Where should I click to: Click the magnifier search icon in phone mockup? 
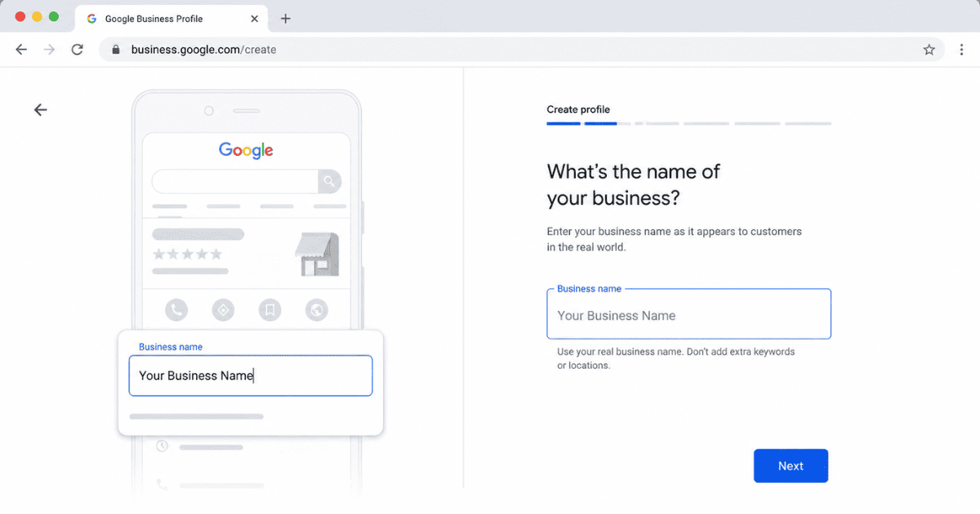[x=330, y=181]
